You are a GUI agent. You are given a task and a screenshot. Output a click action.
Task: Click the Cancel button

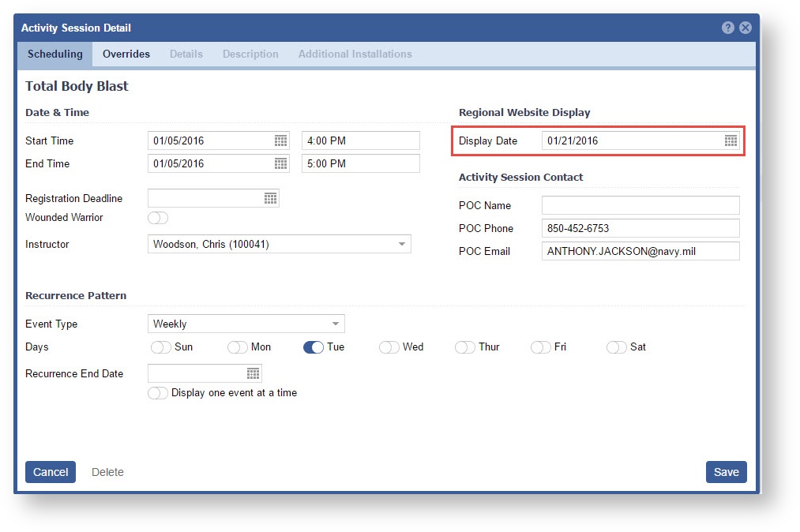click(51, 472)
